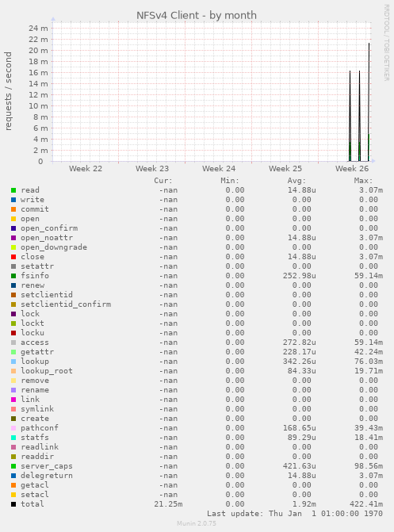Select the 'lockt' legend label
This screenshot has width=394, height=532.
[33, 323]
